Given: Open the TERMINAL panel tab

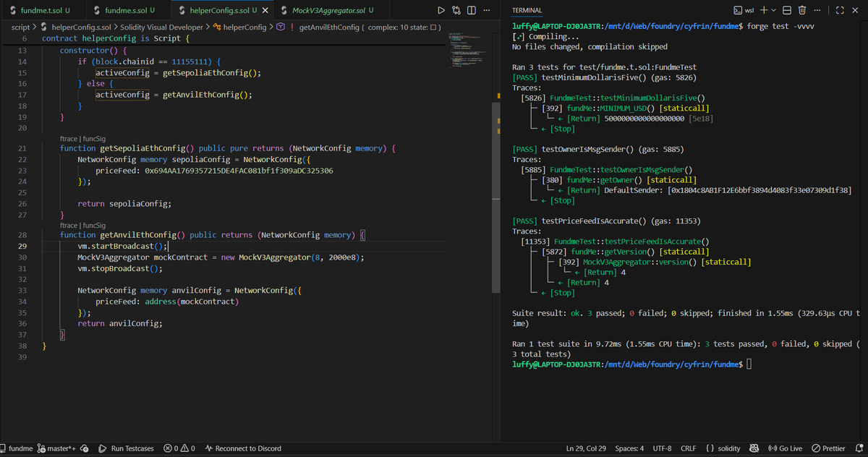Looking at the screenshot, I should point(527,10).
